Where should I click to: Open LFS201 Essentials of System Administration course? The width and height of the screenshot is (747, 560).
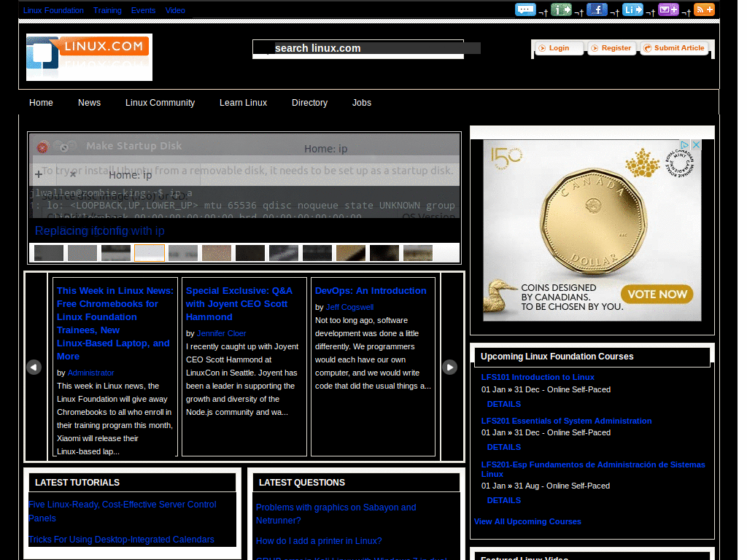point(566,421)
